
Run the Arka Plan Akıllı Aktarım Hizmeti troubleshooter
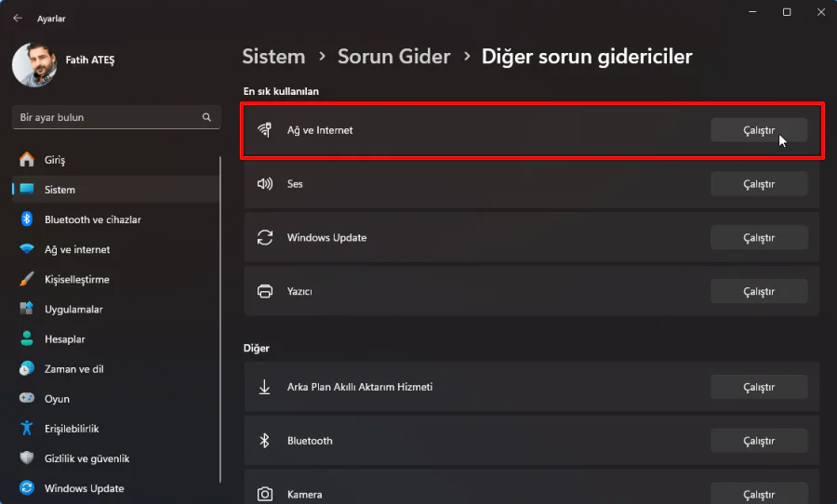[759, 387]
